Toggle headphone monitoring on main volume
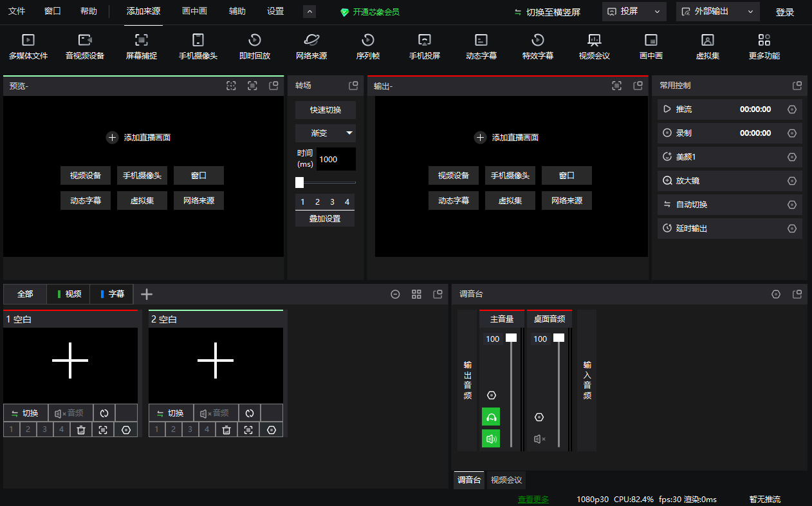Screen dimensions: 812x506 (x=491, y=417)
